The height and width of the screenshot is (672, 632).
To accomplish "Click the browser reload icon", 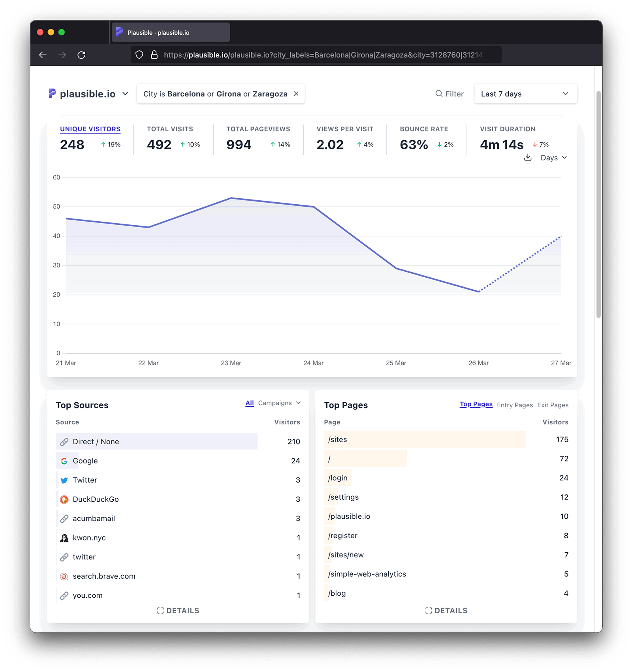I will (81, 55).
